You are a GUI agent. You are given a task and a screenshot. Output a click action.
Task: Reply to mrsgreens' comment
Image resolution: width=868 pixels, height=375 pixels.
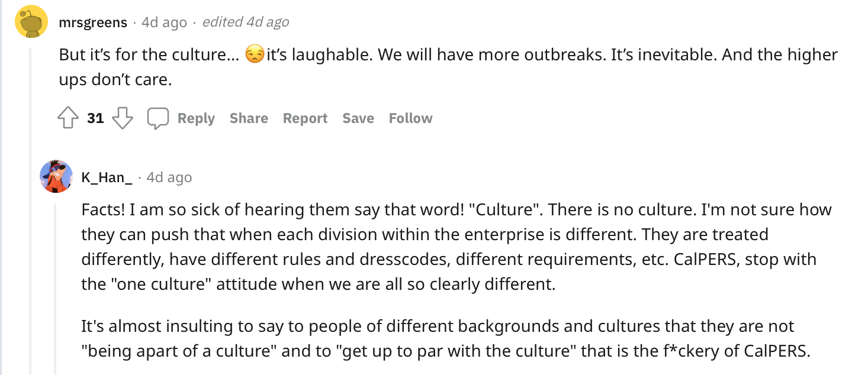point(196,118)
